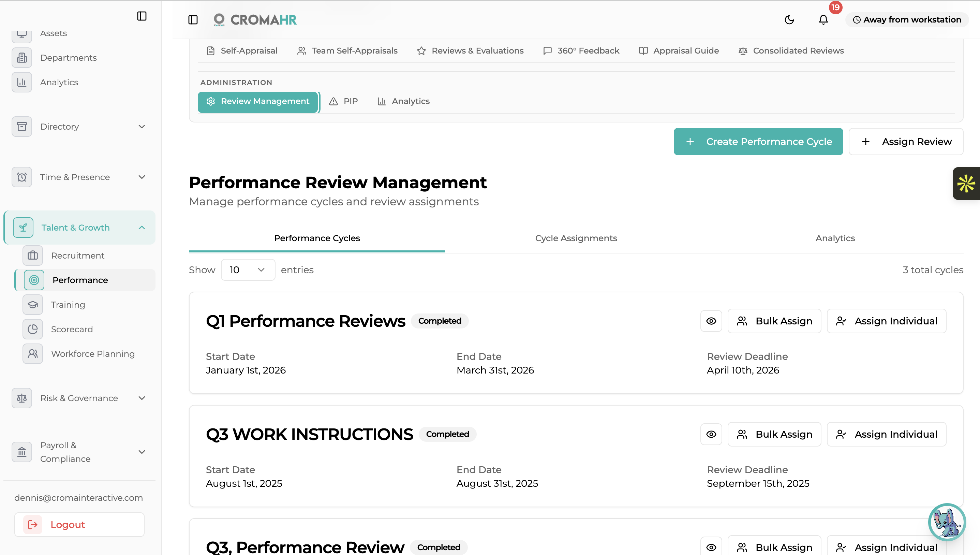Click the Performance target icon
Viewport: 980px width, 555px height.
pyautogui.click(x=34, y=280)
